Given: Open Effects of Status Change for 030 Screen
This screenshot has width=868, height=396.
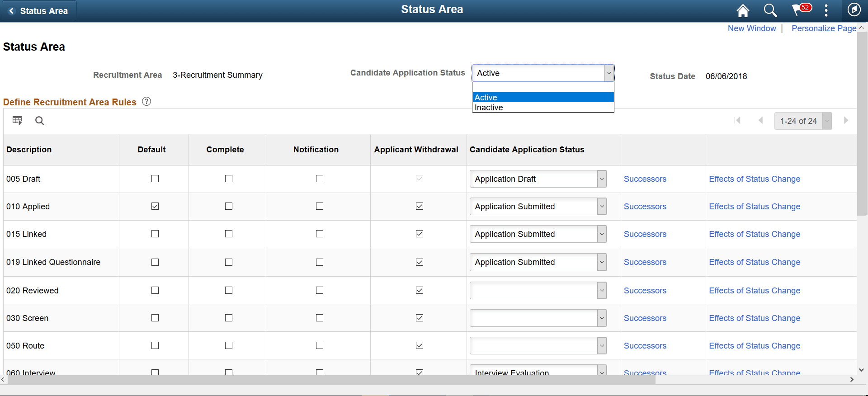Looking at the screenshot, I should pos(754,318).
